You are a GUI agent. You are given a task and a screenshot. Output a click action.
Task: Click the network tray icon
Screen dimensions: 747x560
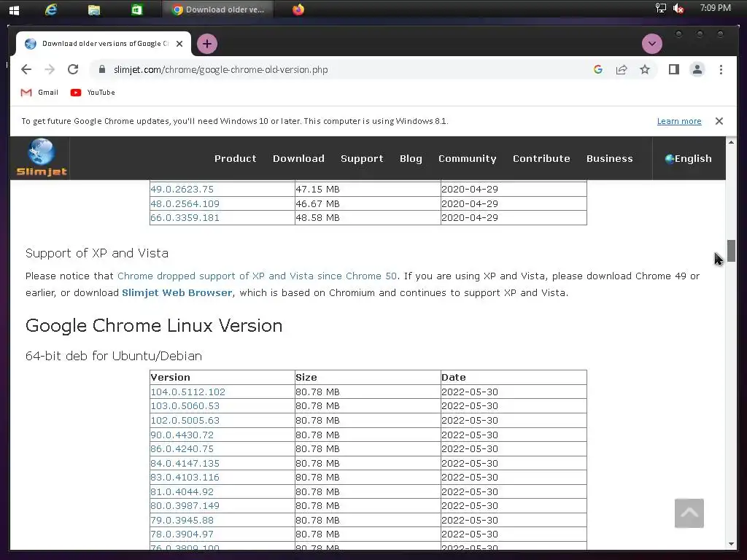[x=661, y=7]
